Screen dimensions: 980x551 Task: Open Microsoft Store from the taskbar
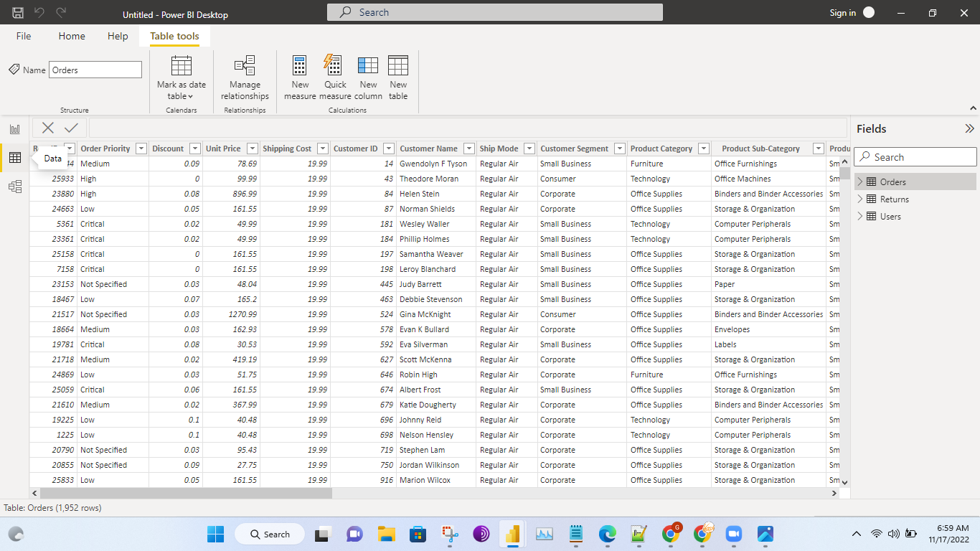tap(418, 534)
